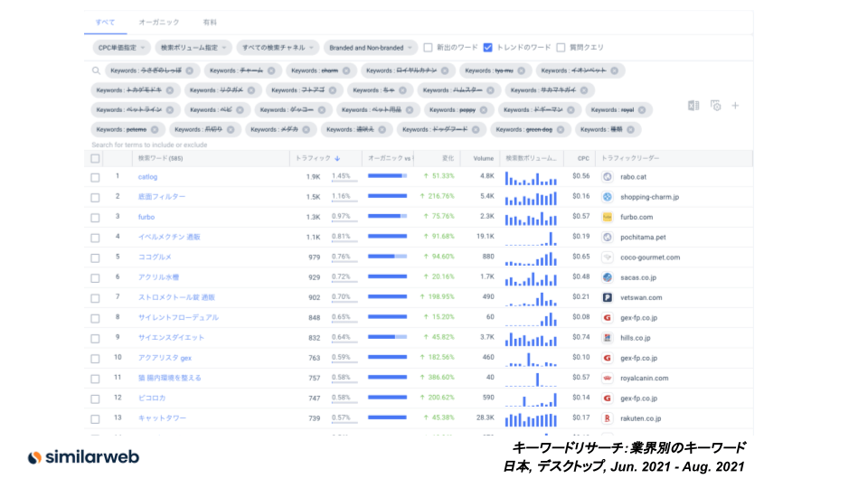
Task: Click the coco-gourmet.com site icon
Action: point(608,258)
